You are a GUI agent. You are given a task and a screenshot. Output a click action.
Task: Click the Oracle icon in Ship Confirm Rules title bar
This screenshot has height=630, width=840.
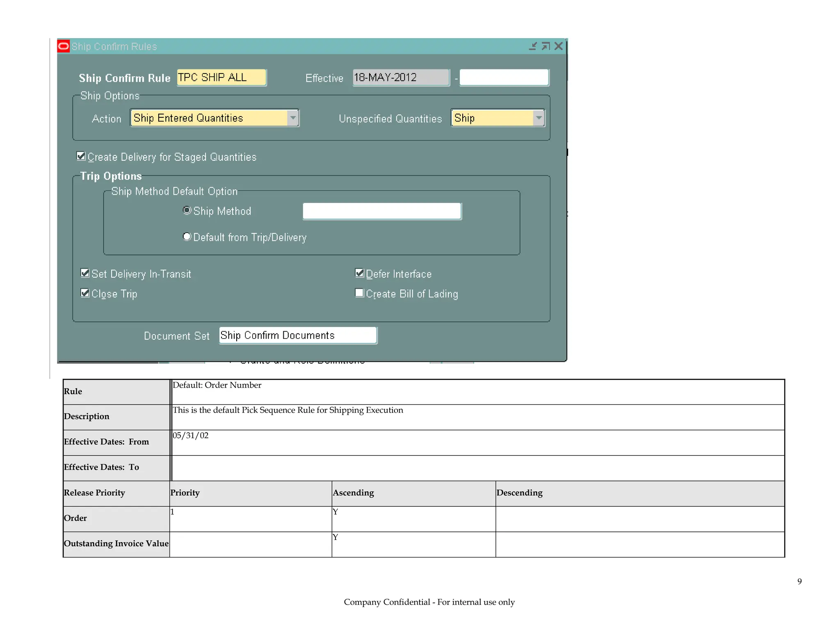coord(64,46)
